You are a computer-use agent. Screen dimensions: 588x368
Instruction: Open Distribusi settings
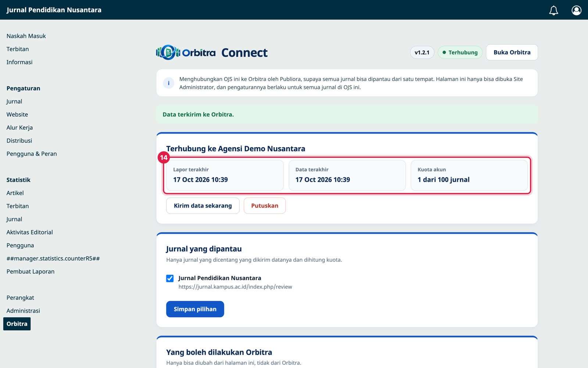(19, 141)
